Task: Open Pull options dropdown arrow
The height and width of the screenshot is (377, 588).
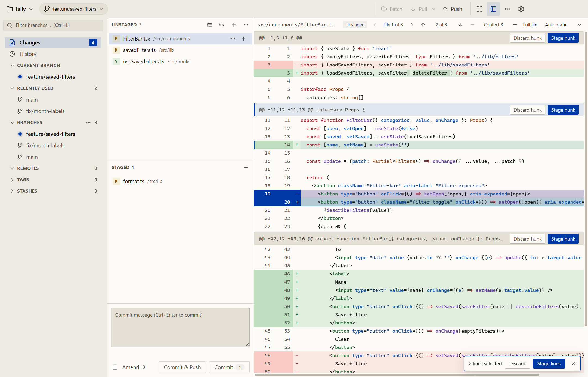Action: click(434, 9)
